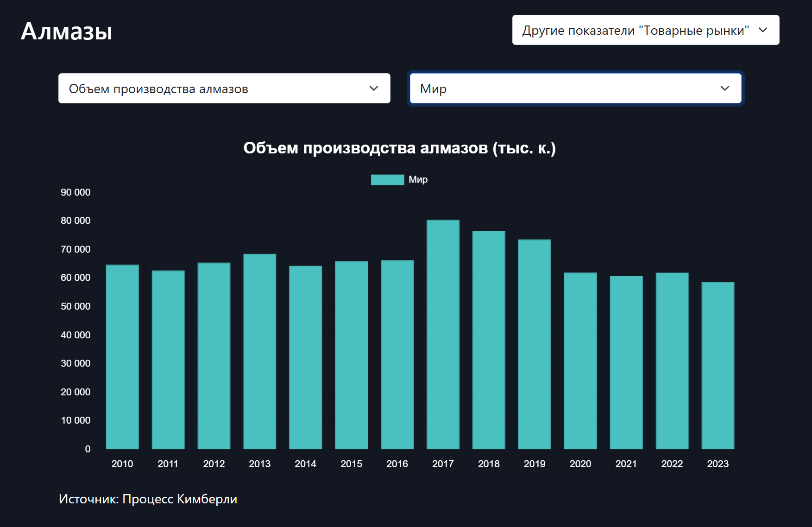812x527 pixels.
Task: Click the 2018 bar in the chart
Action: pos(489,340)
